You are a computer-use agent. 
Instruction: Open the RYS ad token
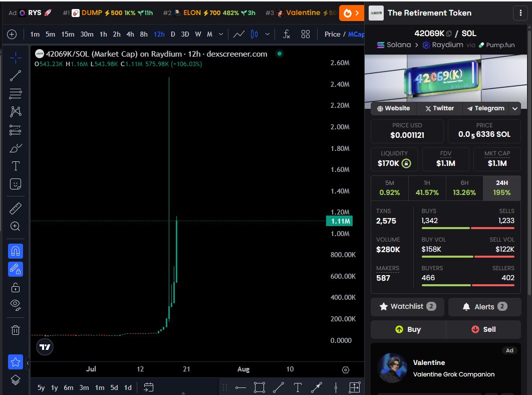pyautogui.click(x=30, y=13)
